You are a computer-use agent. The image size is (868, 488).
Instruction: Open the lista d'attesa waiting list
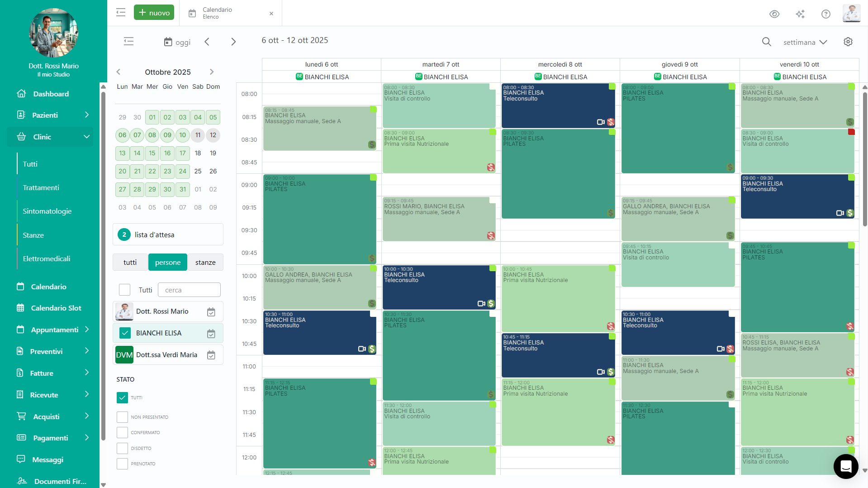168,234
